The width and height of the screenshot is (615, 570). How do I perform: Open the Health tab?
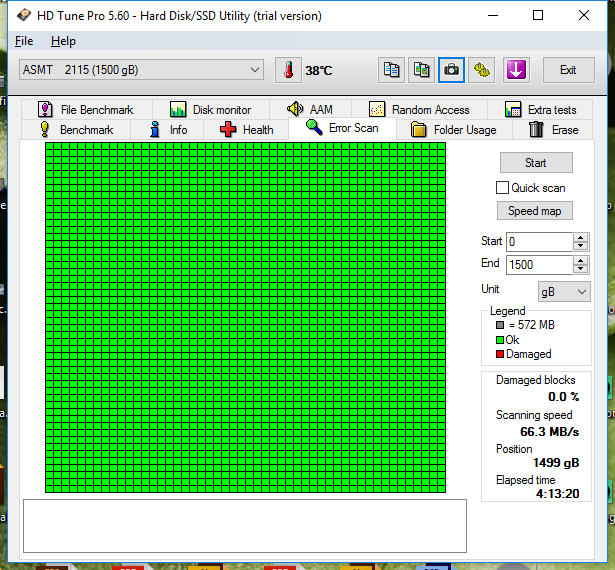point(246,130)
